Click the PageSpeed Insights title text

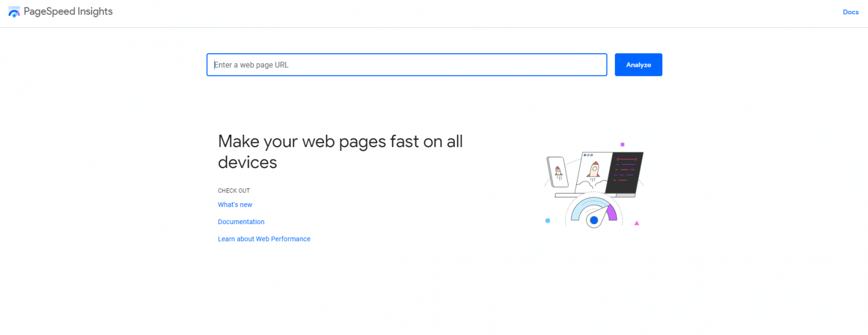click(68, 11)
